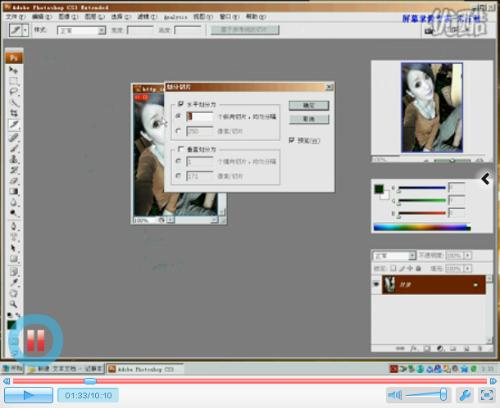
Task: Click the green G color slider
Action: (x=422, y=200)
